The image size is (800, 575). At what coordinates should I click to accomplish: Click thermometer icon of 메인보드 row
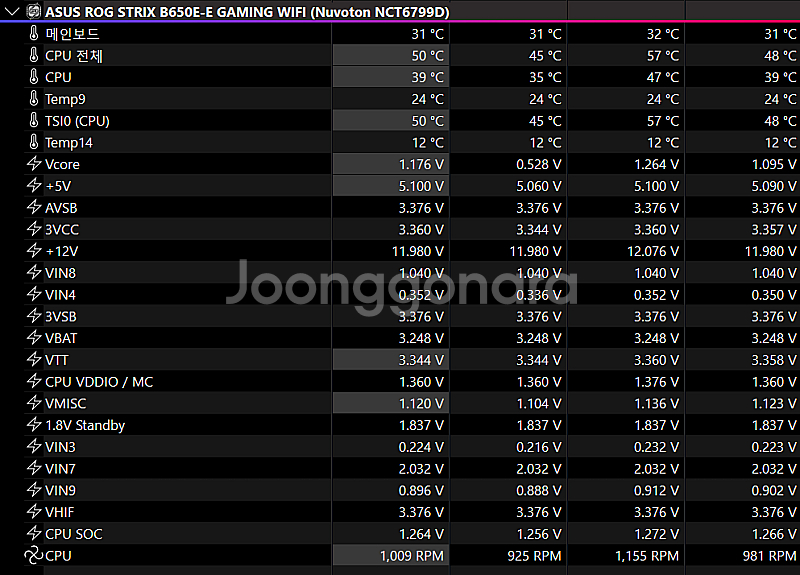[34, 34]
